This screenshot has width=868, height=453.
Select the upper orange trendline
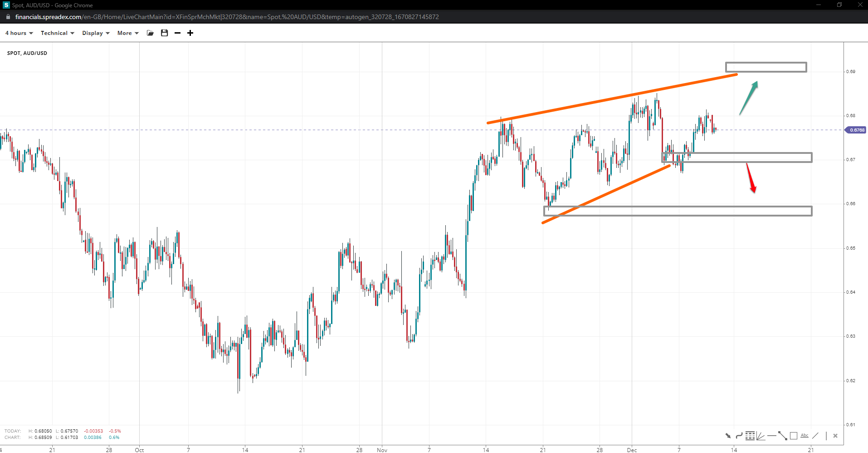[612, 98]
